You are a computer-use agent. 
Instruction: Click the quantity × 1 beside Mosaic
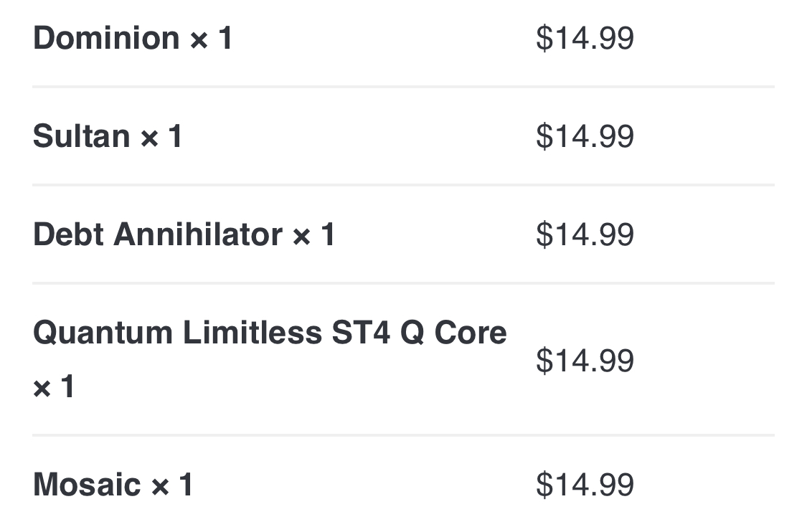coord(171,485)
